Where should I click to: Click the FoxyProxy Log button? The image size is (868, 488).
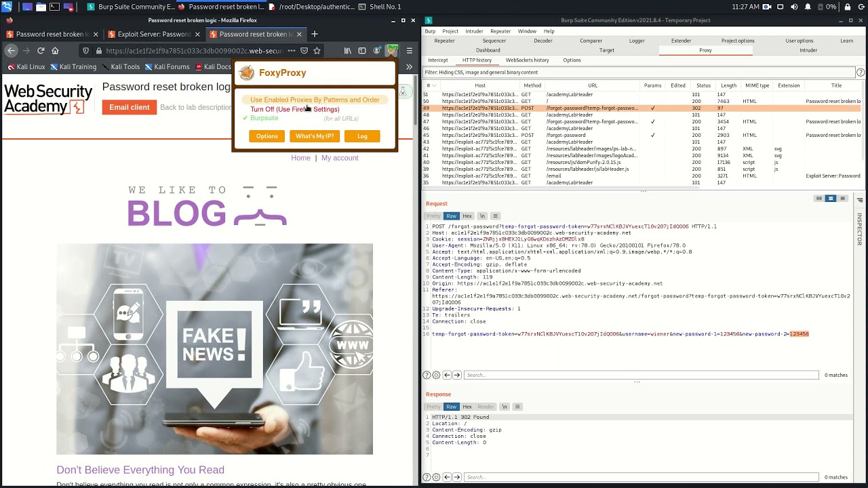coord(362,136)
